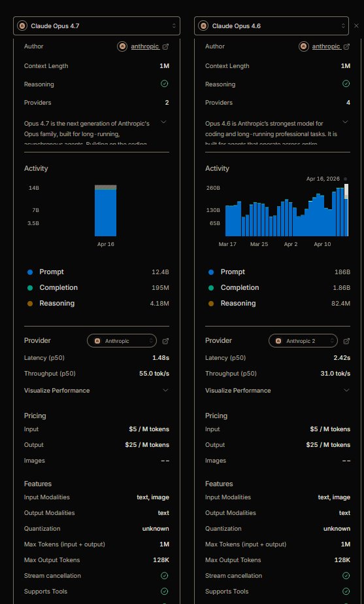364x604 pixels.
Task: Expand Visualize Performance for Opus 4.7
Action: pyautogui.click(x=97, y=390)
